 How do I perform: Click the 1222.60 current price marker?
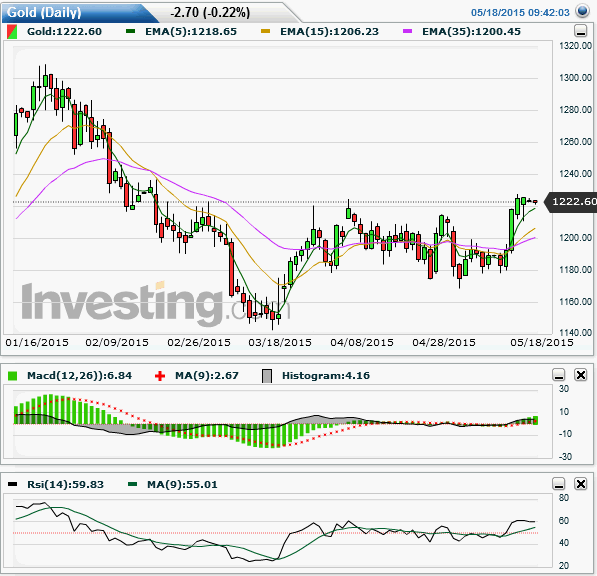(x=571, y=201)
